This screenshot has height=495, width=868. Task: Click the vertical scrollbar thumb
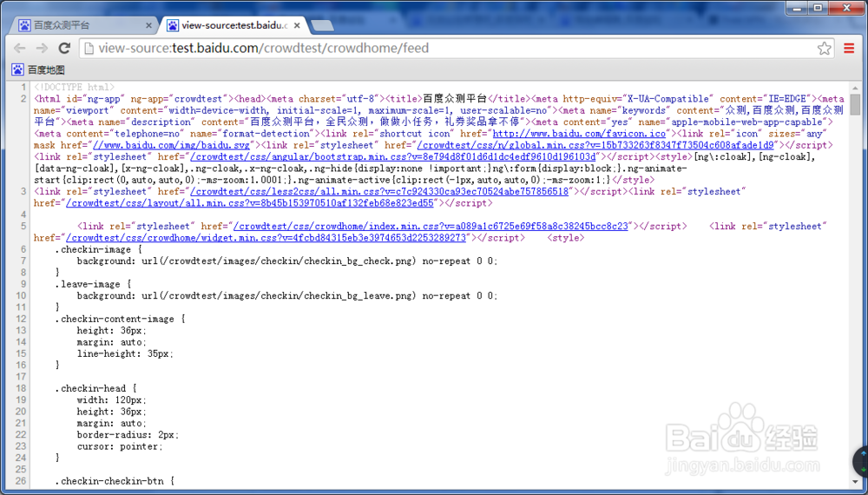pyautogui.click(x=855, y=104)
